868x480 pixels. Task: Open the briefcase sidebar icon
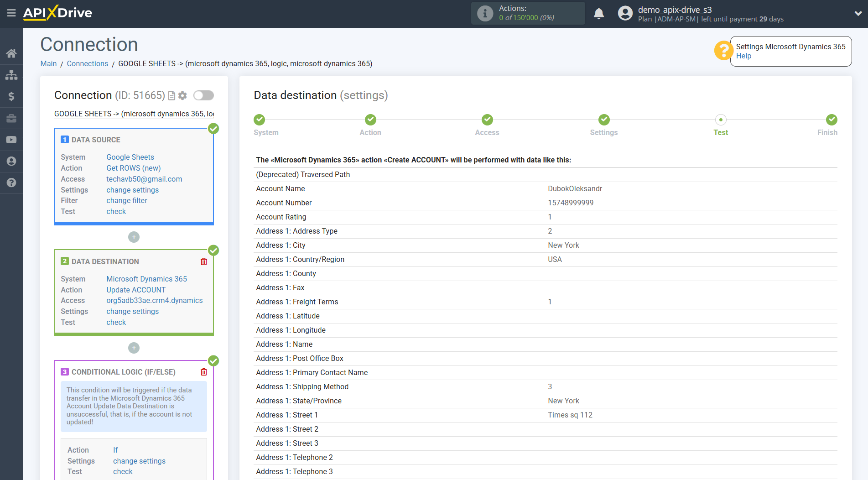[11, 118]
